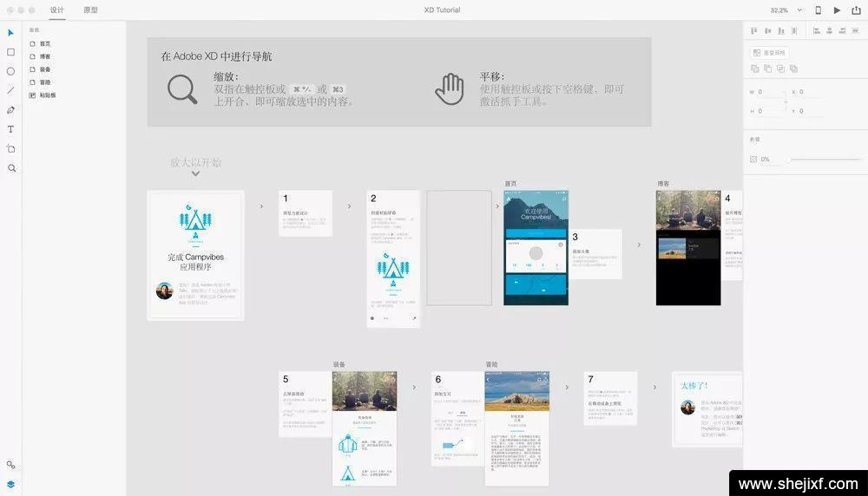The width and height of the screenshot is (868, 496).
Task: Toggle the Layers panel icon
Action: pyautogui.click(x=10, y=485)
